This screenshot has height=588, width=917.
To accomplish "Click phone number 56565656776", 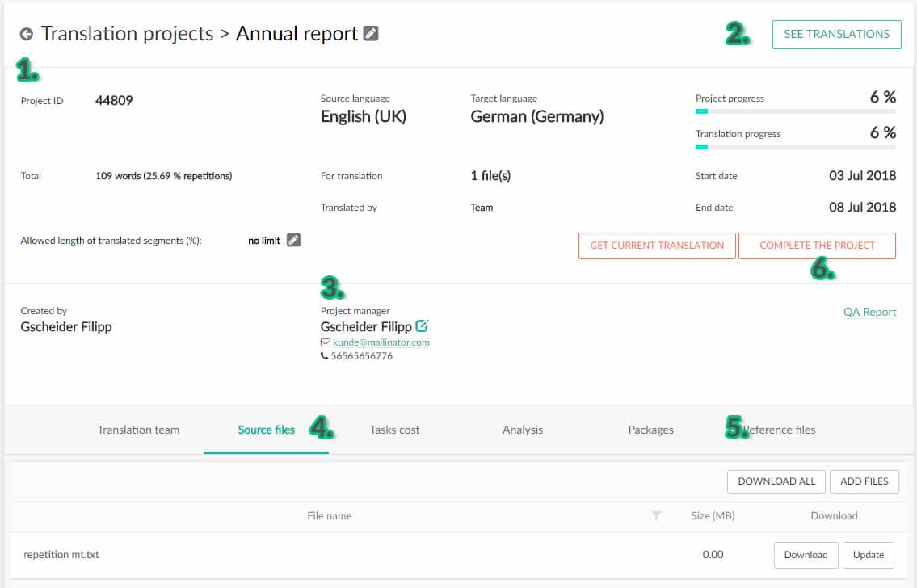I will click(x=361, y=356).
